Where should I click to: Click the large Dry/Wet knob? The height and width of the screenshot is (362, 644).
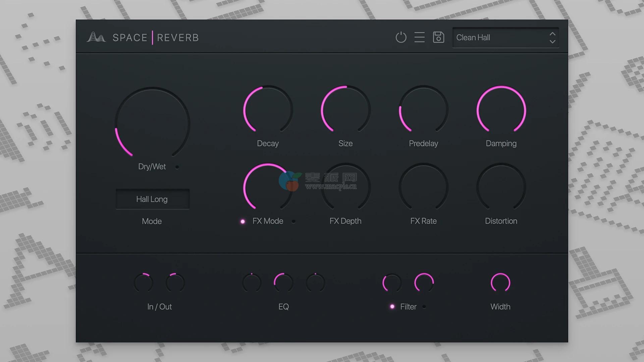(153, 124)
